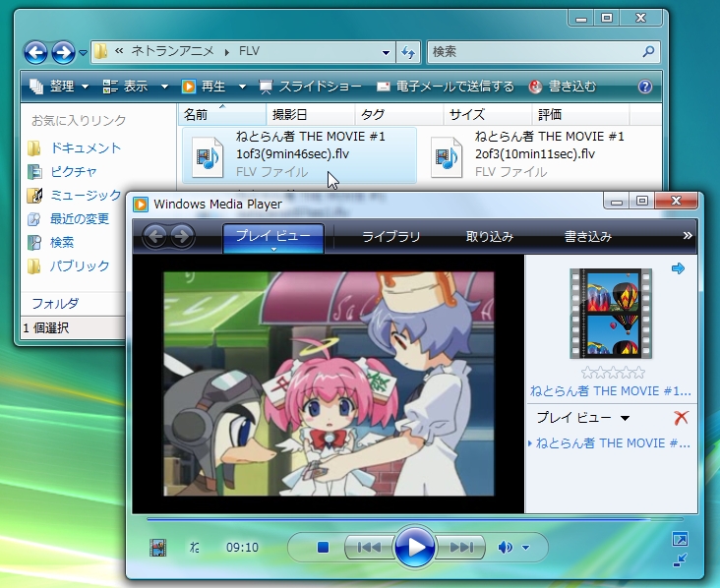Select the 2of3(10min11sec).flv file
This screenshot has height=588, width=720.
pos(540,155)
